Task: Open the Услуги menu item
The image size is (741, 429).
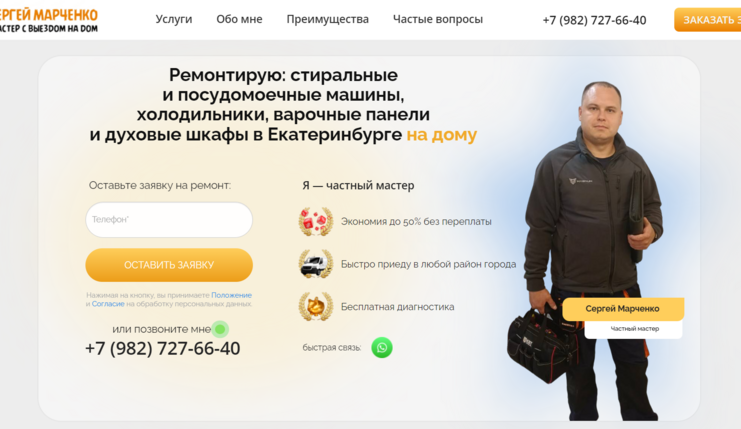Action: (x=174, y=19)
